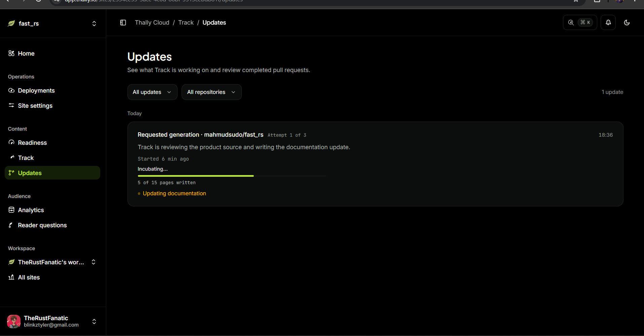Expand the fast_rs site switcher

click(x=94, y=24)
